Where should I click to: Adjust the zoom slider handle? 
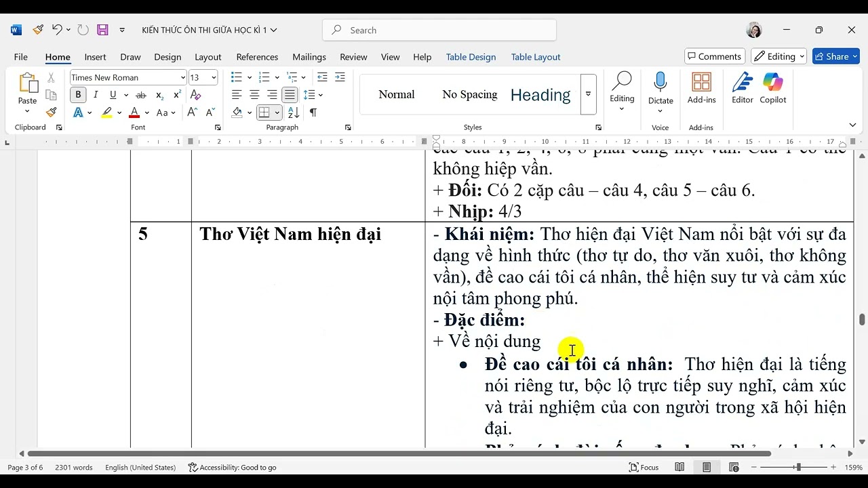pos(798,467)
